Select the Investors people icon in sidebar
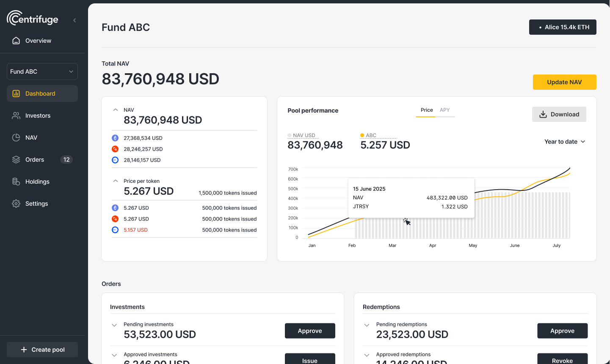 tap(16, 116)
